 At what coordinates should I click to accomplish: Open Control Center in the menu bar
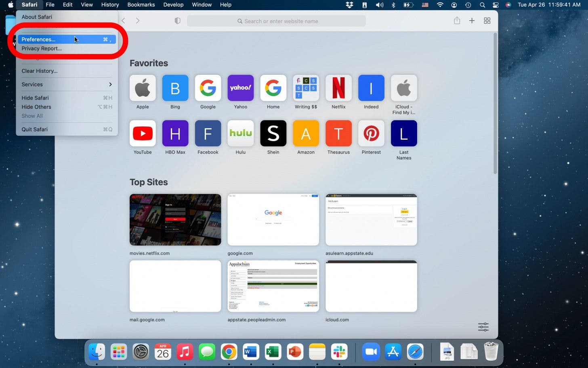pos(496,5)
